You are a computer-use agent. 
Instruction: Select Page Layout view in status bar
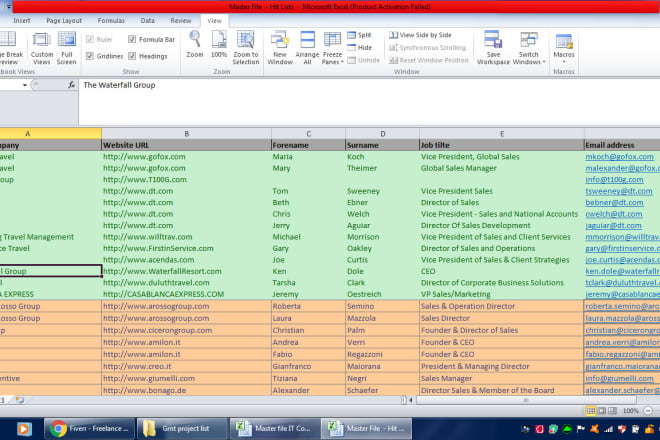(x=602, y=411)
